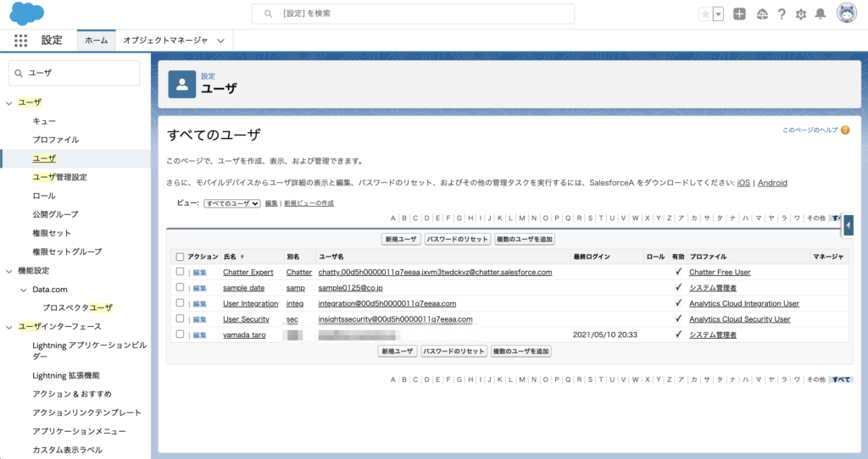Open プロスペクタユーザ under Data.com

[x=77, y=308]
